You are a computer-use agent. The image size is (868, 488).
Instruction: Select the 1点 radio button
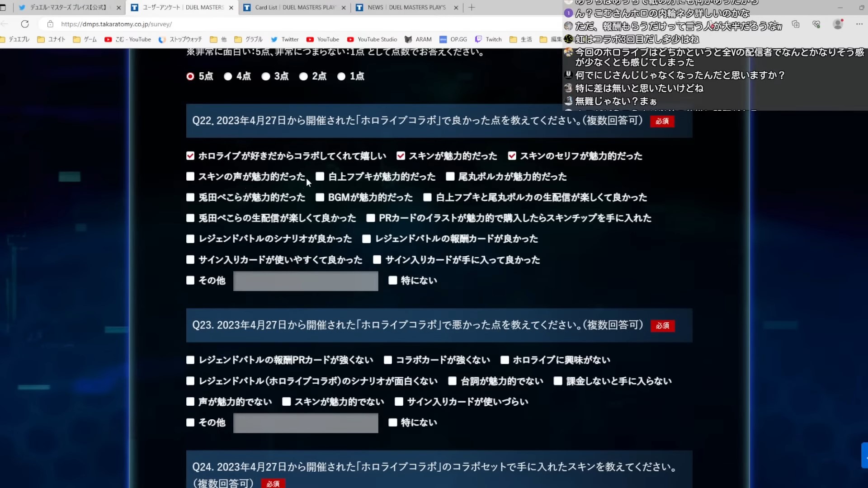(341, 76)
